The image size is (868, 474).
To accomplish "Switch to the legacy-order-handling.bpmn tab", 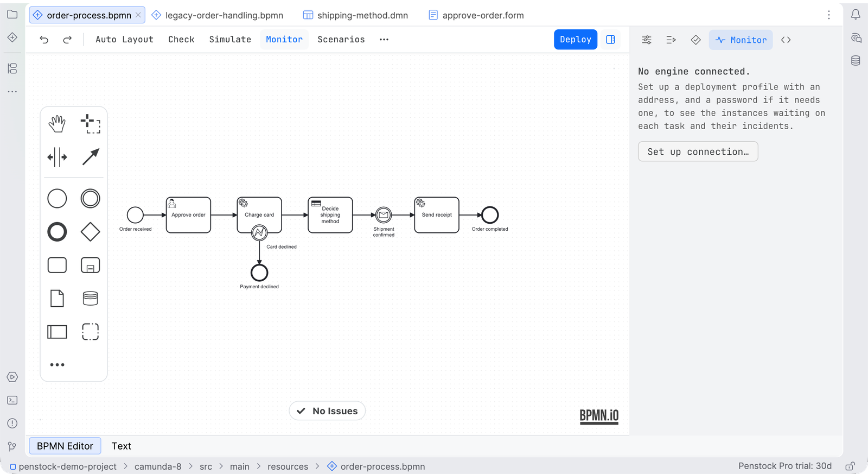I will (x=217, y=15).
